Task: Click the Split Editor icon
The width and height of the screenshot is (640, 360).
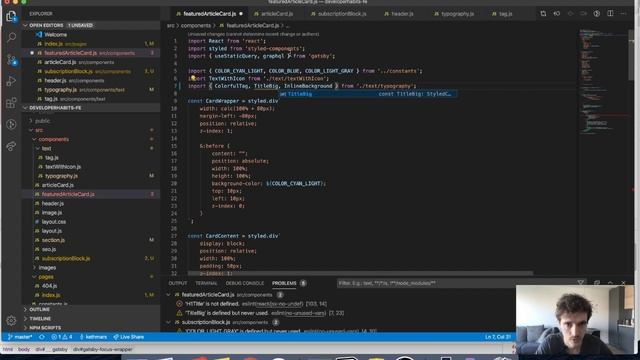Action: tap(610, 14)
